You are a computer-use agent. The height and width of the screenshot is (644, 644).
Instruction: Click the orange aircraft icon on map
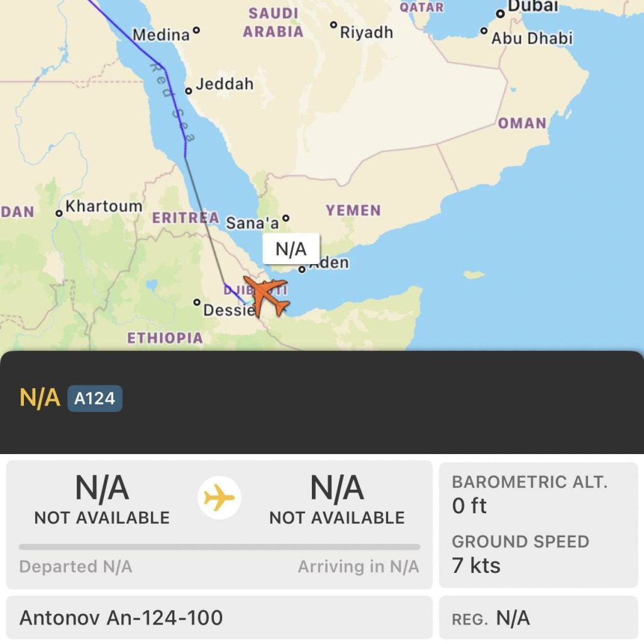[266, 296]
